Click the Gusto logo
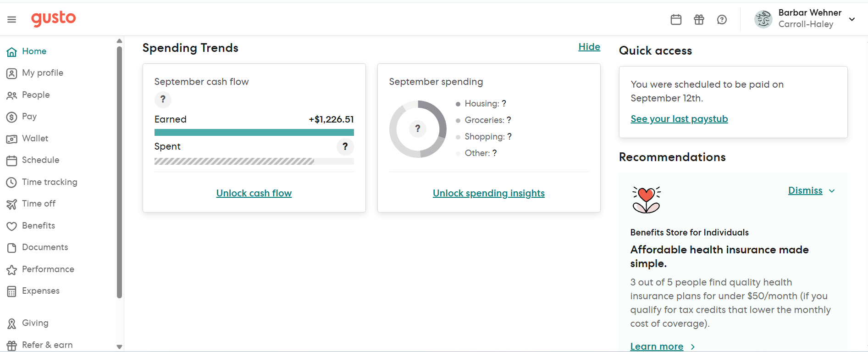This screenshot has width=868, height=352. 54,18
